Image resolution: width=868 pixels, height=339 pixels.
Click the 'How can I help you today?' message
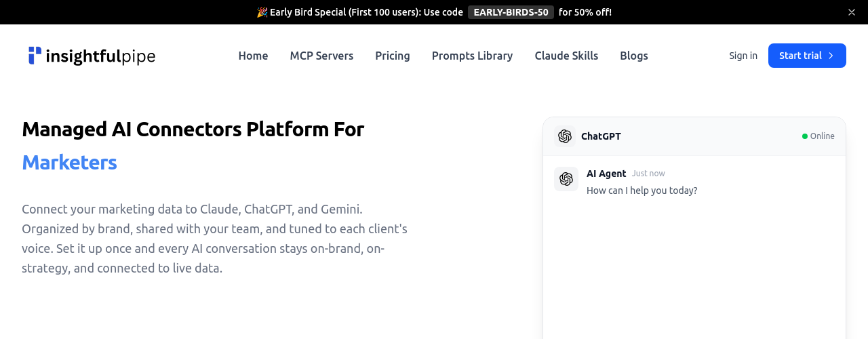(642, 191)
